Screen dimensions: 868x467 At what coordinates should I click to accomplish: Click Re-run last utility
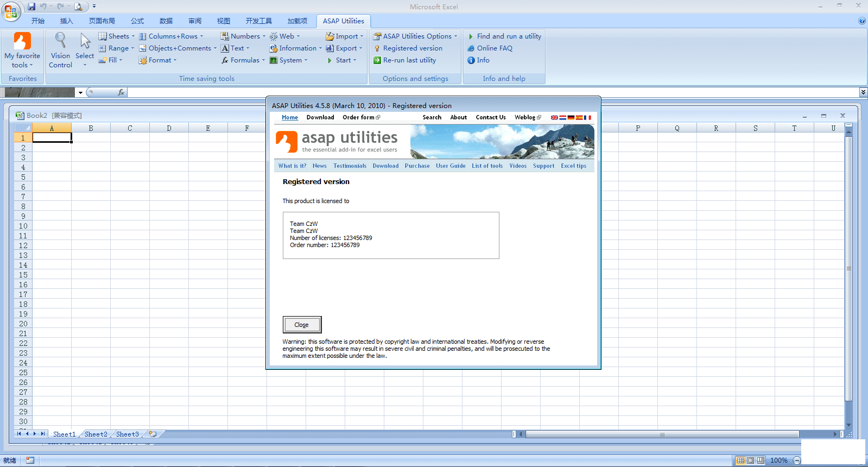pos(404,60)
